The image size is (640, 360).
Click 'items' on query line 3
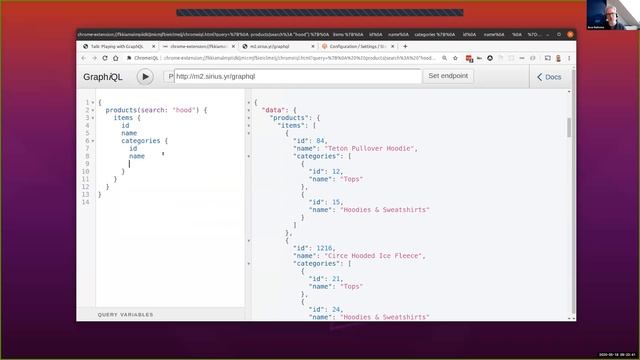coord(123,118)
